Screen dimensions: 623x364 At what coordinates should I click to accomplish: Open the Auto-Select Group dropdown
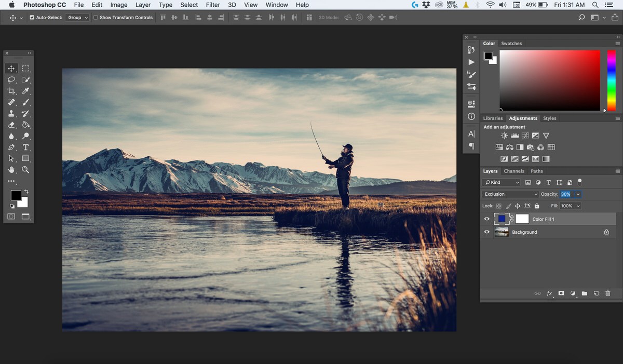[x=77, y=17]
